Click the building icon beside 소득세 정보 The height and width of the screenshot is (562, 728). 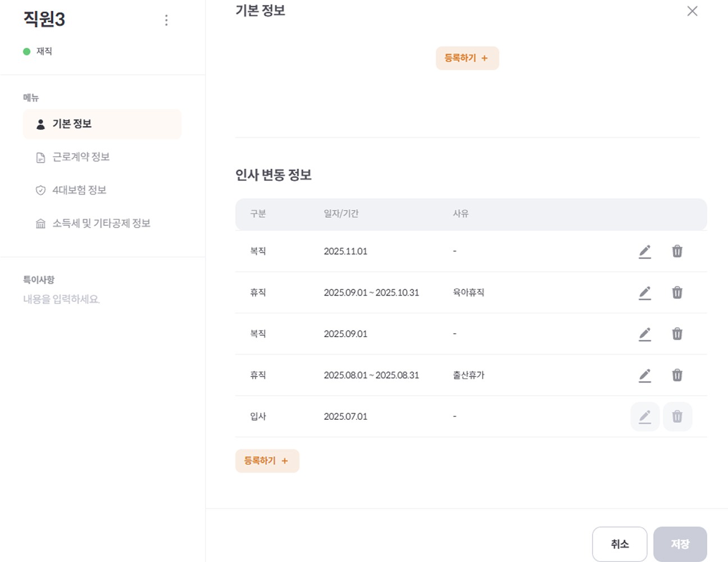tap(40, 223)
